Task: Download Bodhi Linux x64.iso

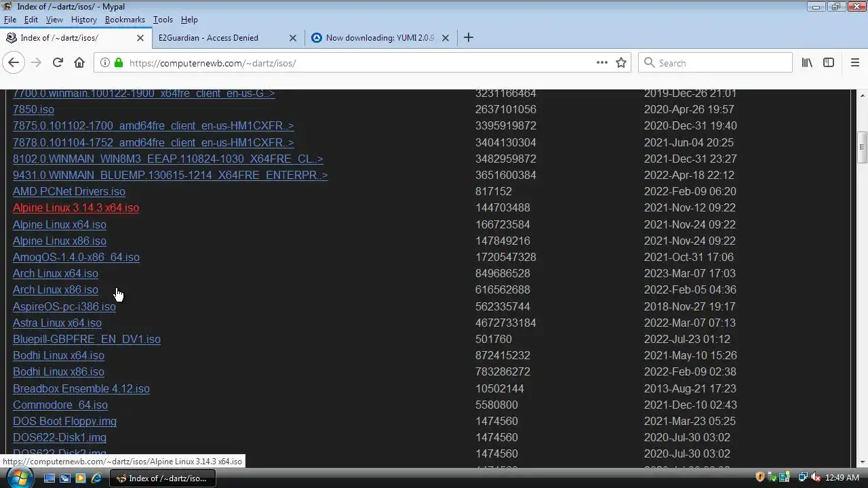Action: click(58, 355)
